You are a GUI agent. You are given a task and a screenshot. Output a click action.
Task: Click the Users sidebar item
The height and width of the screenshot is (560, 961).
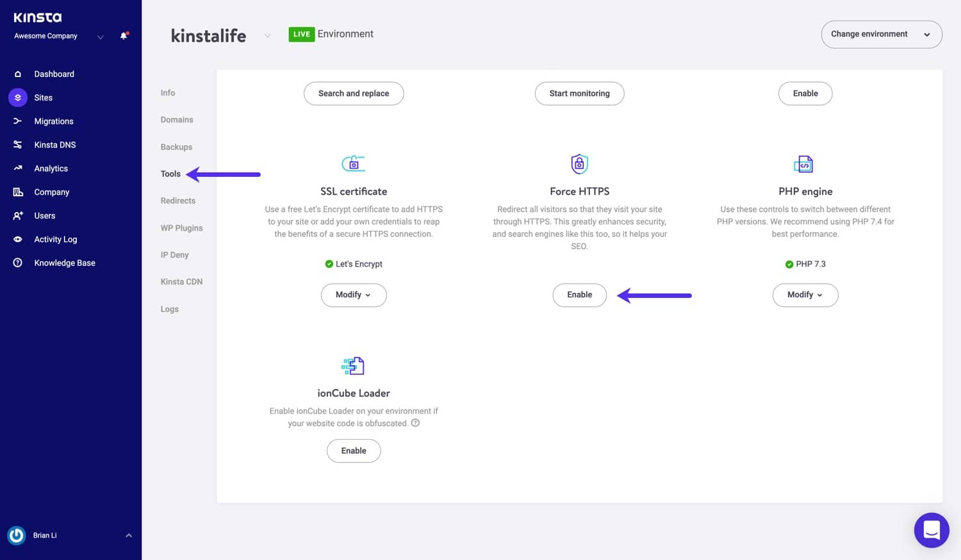pos(45,216)
